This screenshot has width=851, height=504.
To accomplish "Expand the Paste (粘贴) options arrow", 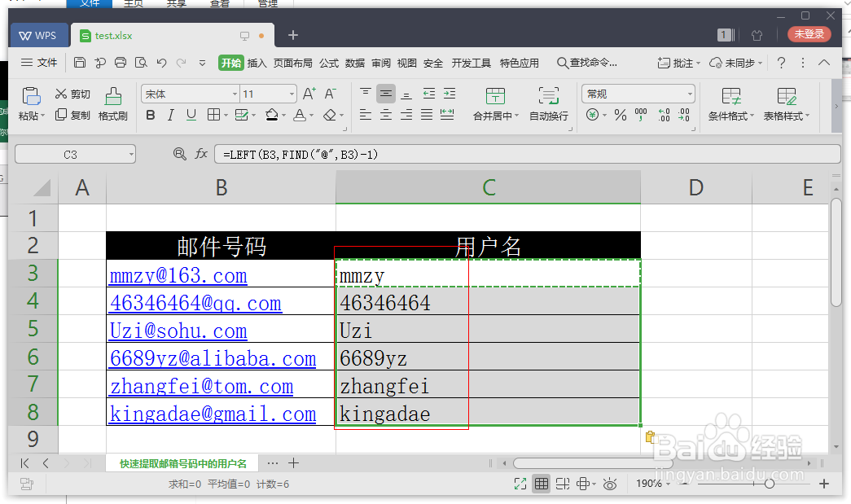I will pyautogui.click(x=42, y=116).
